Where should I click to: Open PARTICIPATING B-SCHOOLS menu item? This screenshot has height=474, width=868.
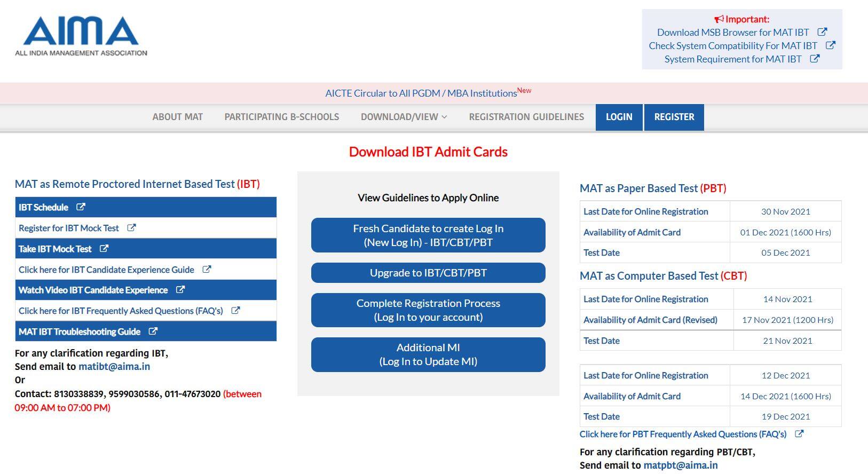pyautogui.click(x=282, y=117)
